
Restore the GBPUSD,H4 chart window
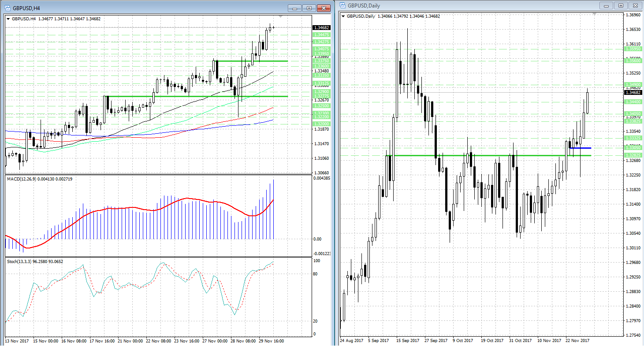[x=309, y=8]
